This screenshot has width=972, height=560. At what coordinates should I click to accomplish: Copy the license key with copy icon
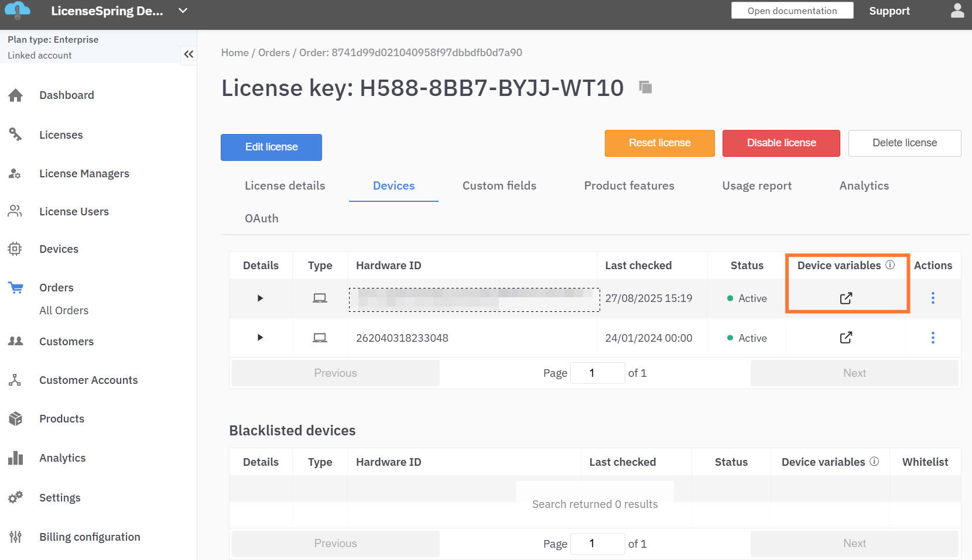pyautogui.click(x=645, y=87)
